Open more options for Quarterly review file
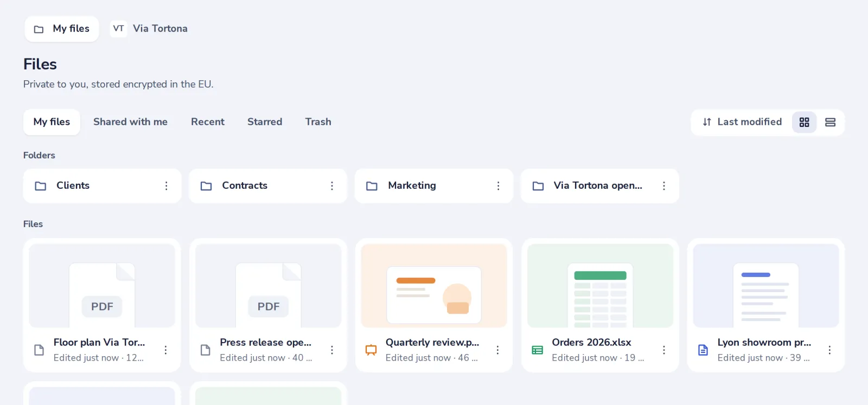Screen dimensions: 868x405 [497, 350]
